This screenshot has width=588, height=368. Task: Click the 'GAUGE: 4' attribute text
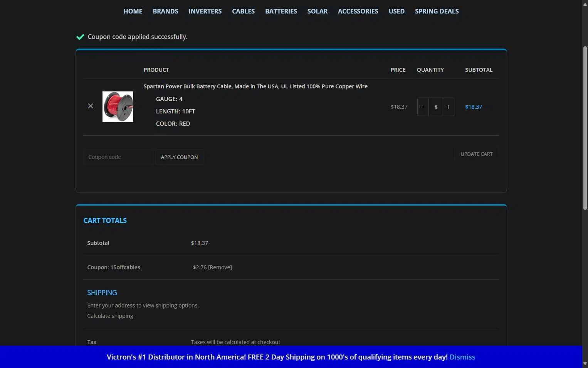click(169, 99)
